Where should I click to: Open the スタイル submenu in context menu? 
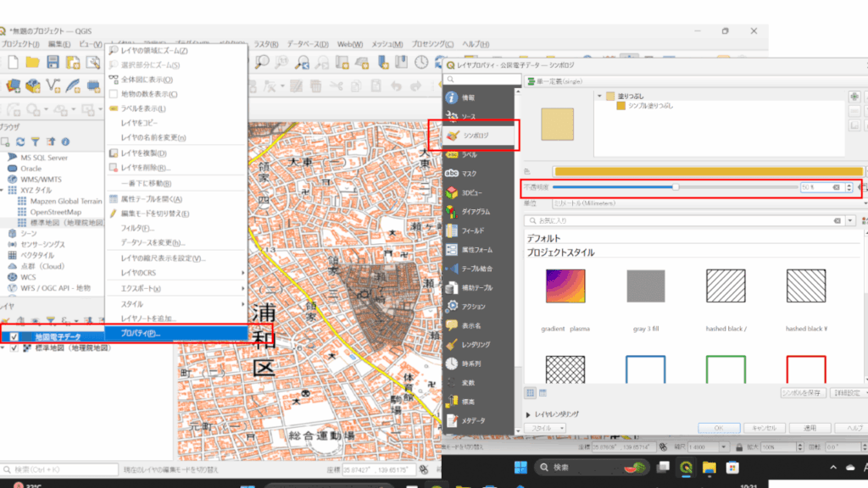[176, 304]
